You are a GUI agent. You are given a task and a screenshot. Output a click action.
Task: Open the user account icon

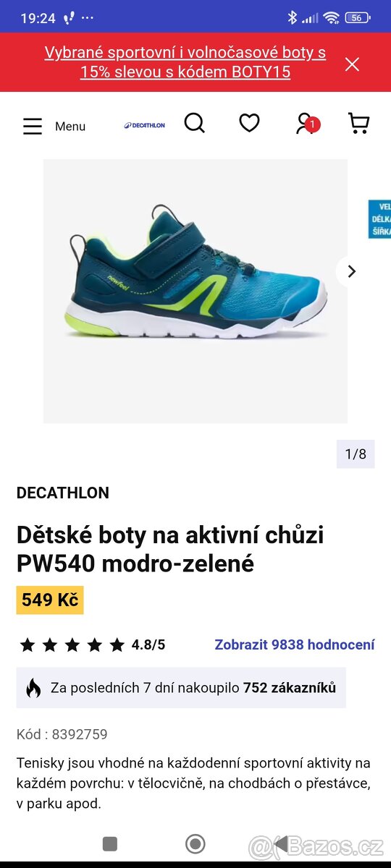coord(306,124)
